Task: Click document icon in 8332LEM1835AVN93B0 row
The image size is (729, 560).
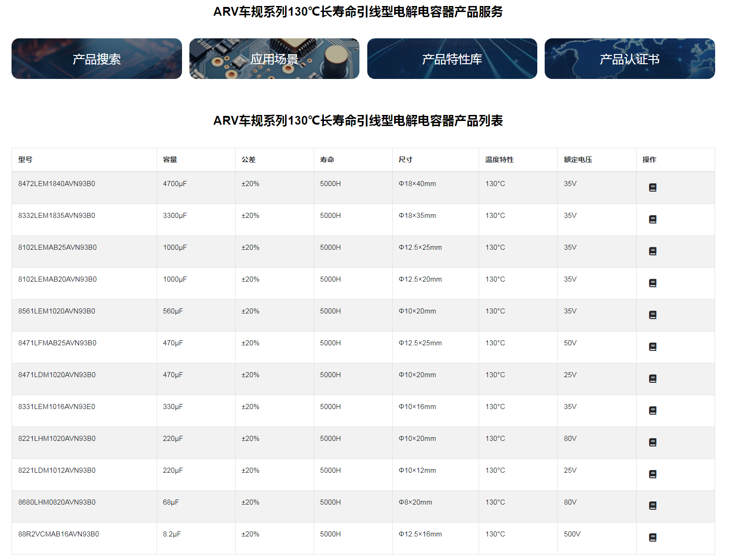Action: [652, 219]
